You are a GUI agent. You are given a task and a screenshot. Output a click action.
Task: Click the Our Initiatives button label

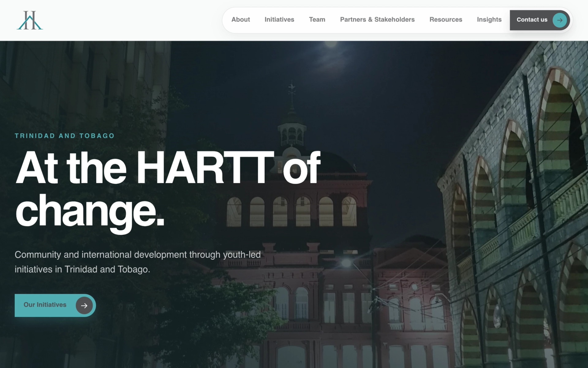[45, 305]
